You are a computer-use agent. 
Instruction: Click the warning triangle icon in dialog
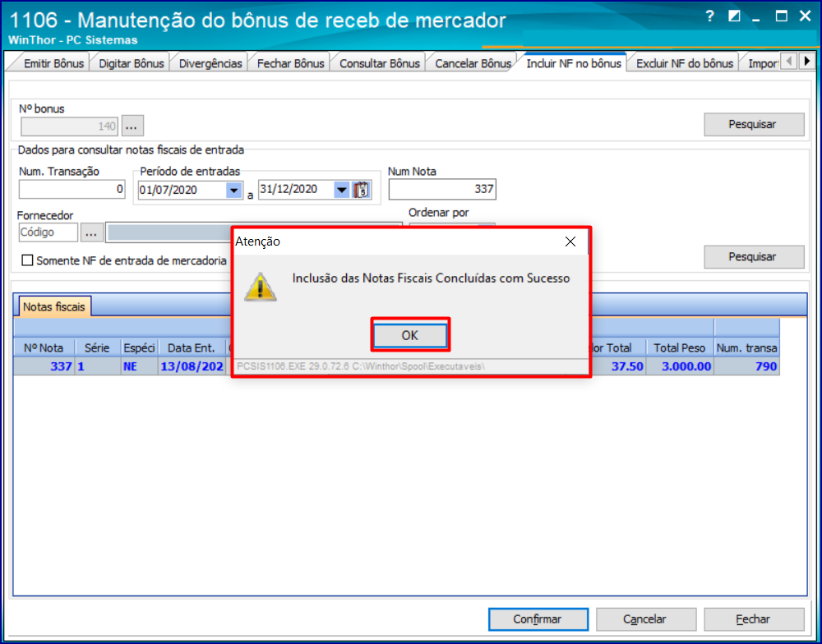(260, 287)
